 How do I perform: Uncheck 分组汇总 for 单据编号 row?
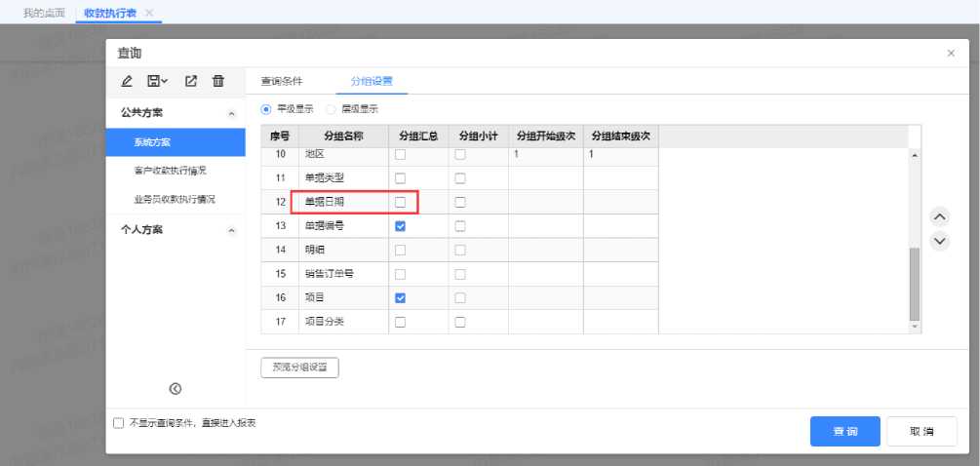point(401,227)
